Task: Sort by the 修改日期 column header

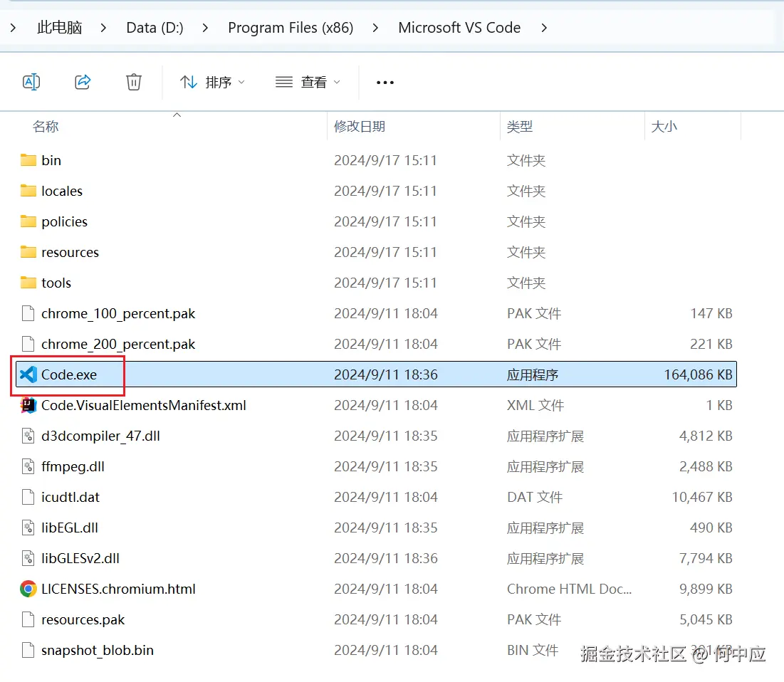Action: click(x=360, y=127)
